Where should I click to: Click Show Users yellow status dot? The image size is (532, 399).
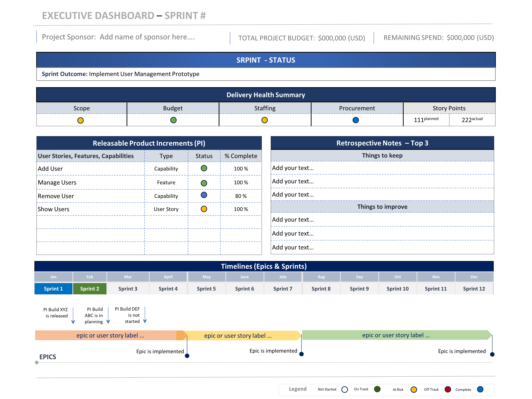[x=204, y=209]
